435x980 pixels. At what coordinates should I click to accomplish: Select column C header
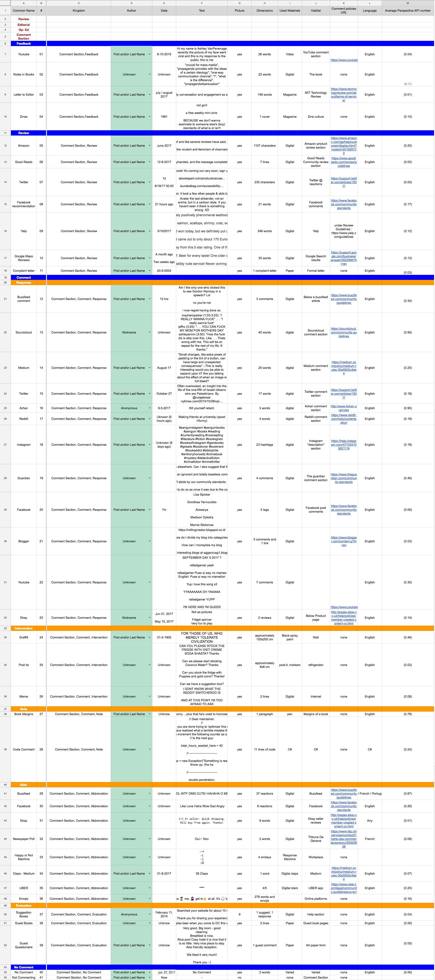[79, 3]
